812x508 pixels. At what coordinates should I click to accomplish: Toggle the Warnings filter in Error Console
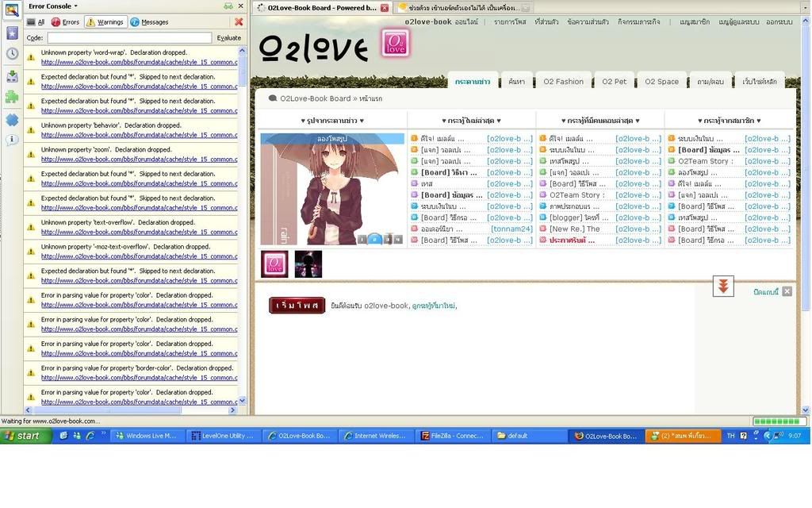[105, 21]
